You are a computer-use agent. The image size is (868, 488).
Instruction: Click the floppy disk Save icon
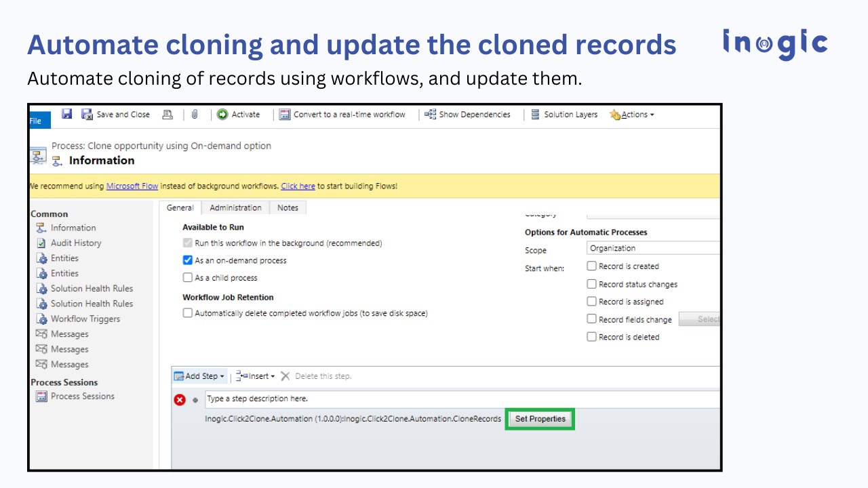tap(66, 114)
